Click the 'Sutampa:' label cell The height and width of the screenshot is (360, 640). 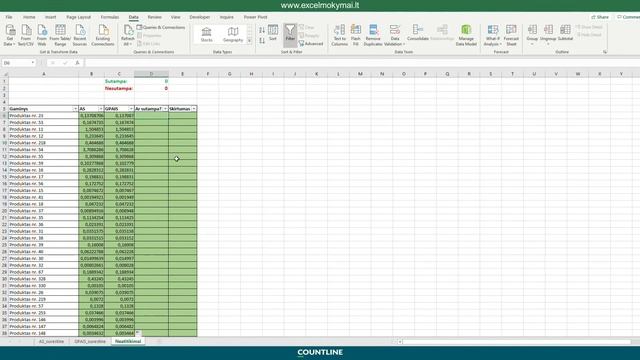[119, 81]
